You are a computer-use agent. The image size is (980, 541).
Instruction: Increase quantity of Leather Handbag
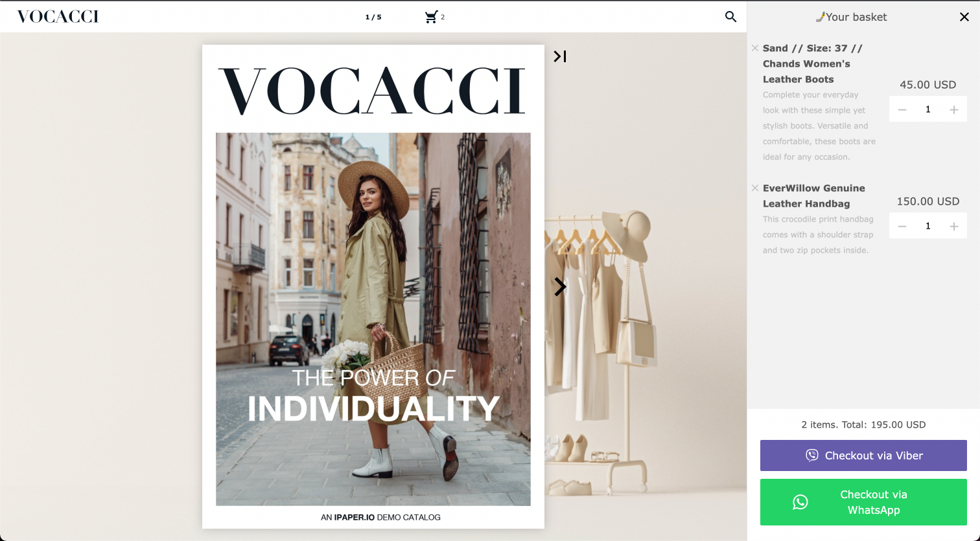[x=954, y=226]
